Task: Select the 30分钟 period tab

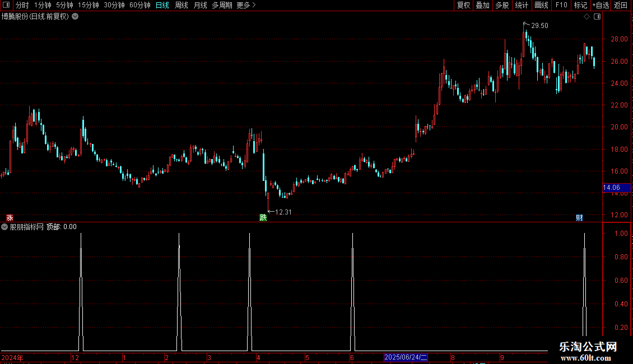Action: (114, 5)
